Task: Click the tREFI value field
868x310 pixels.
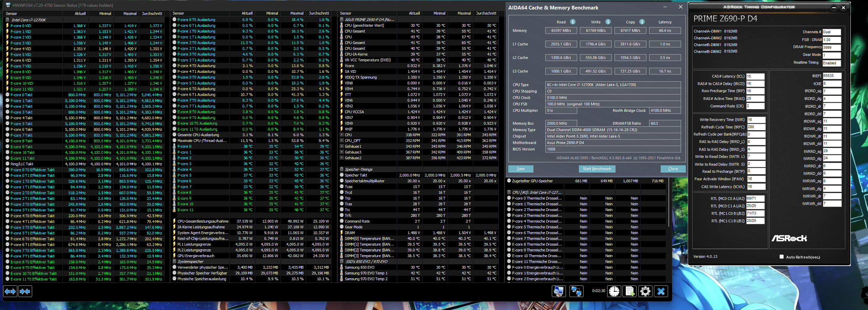Action: (x=832, y=76)
